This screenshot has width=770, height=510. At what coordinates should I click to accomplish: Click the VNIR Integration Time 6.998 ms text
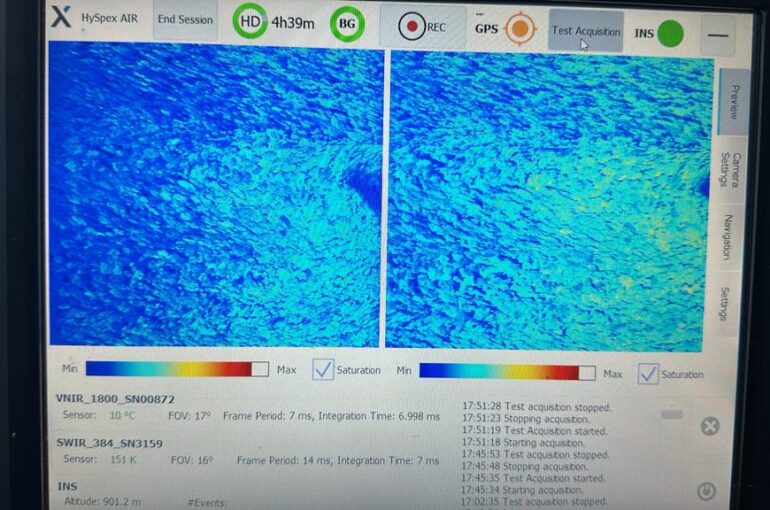coord(379,416)
